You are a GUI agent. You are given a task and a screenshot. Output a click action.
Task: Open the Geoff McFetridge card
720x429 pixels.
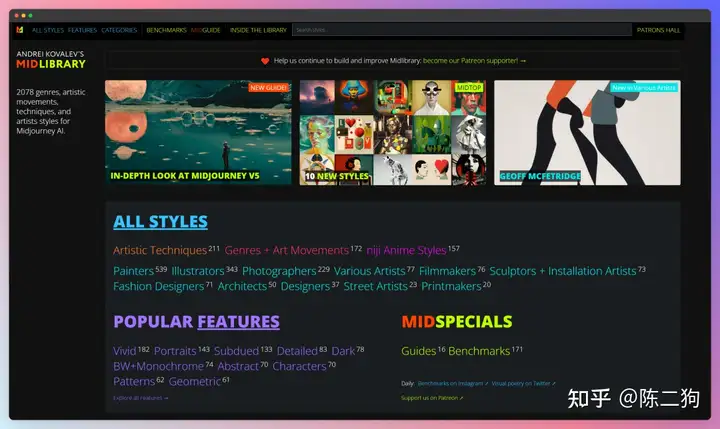click(x=587, y=132)
